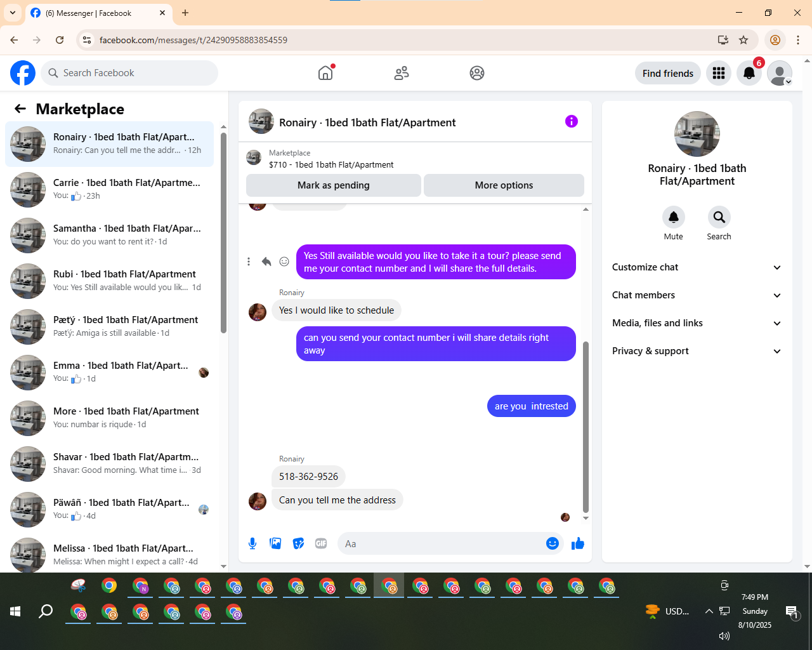Screen dimensions: 812x650
Task: Click the chat messages scrollbar
Action: [586, 427]
